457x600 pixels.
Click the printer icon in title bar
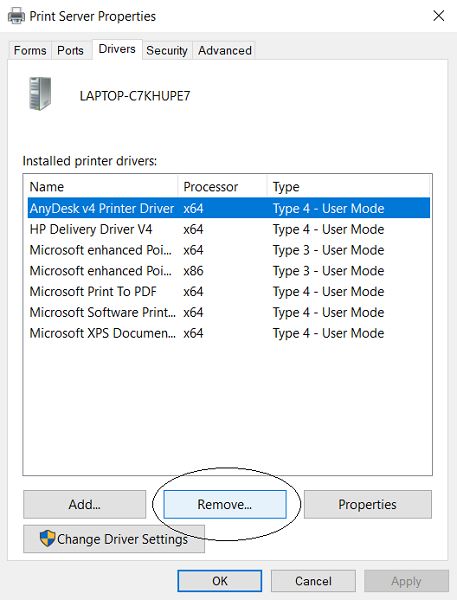pos(16,16)
